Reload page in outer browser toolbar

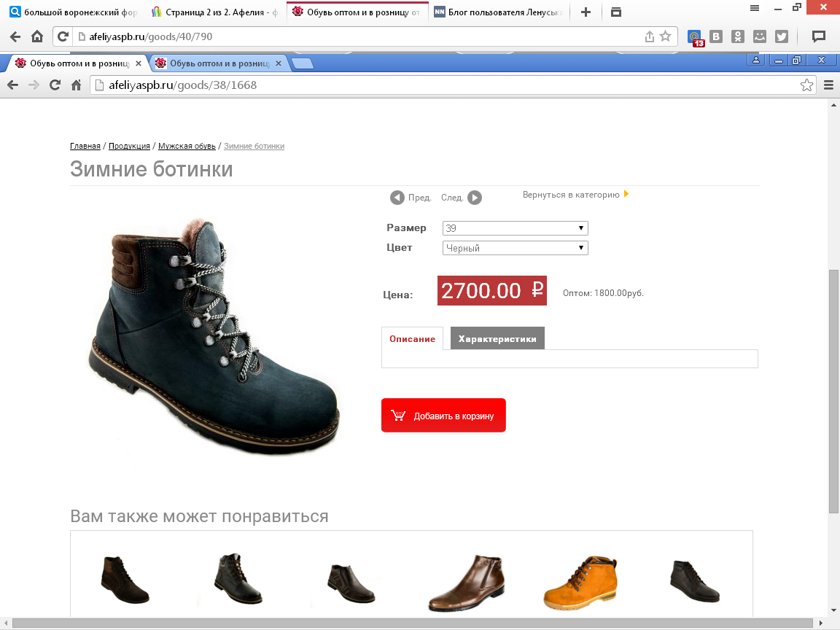(63, 36)
